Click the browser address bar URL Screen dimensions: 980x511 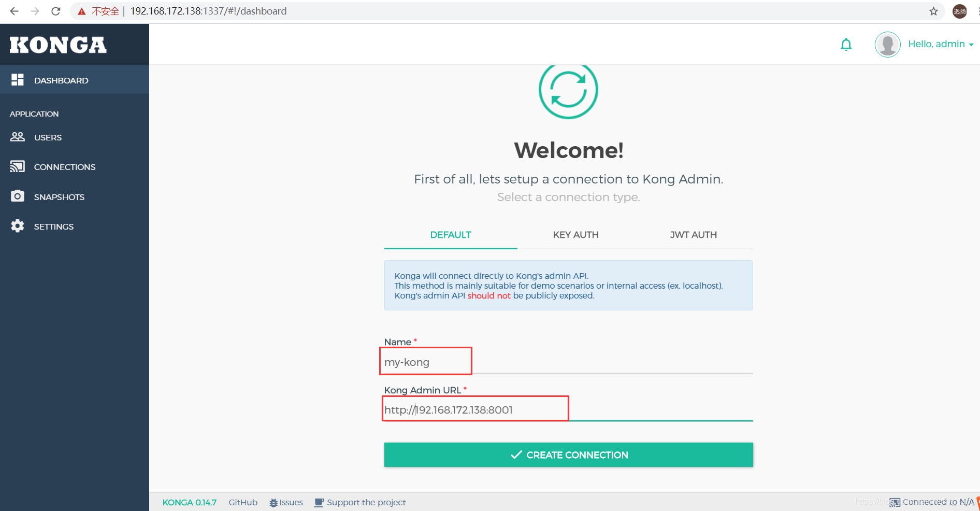tap(208, 11)
